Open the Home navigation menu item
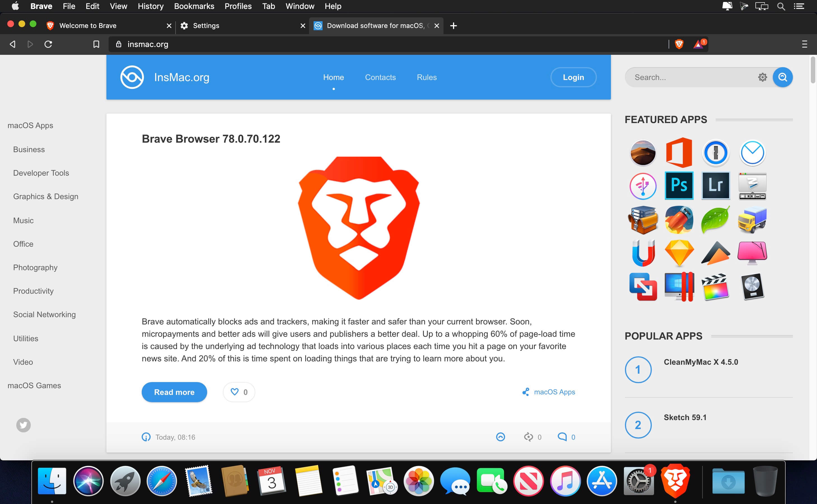Viewport: 817px width, 504px height. pos(333,77)
